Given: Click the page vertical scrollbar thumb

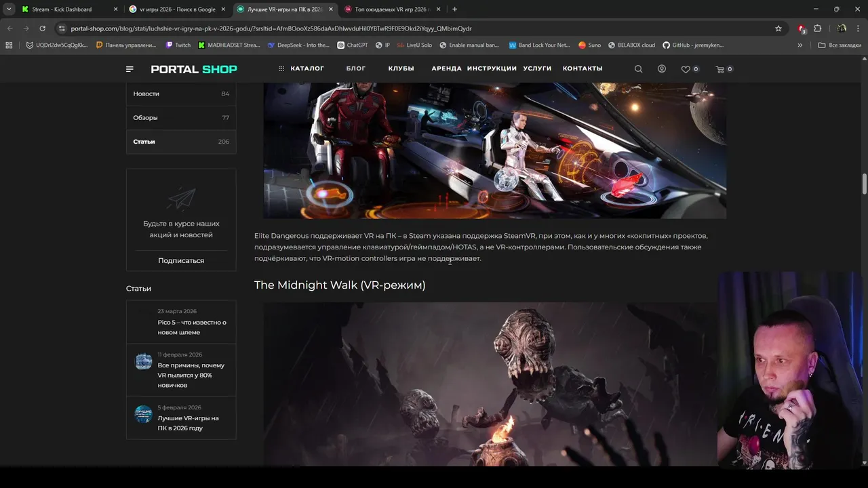Looking at the screenshot, I should pos(865,183).
